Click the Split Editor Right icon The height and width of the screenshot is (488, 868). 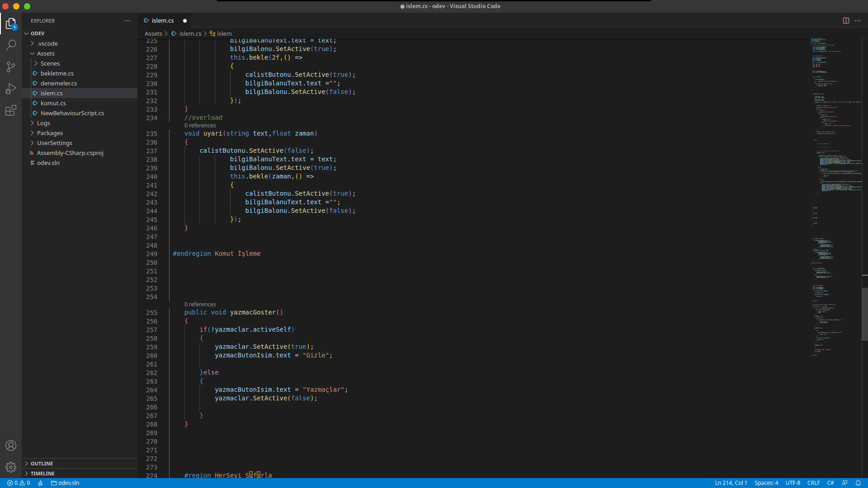pyautogui.click(x=846, y=21)
